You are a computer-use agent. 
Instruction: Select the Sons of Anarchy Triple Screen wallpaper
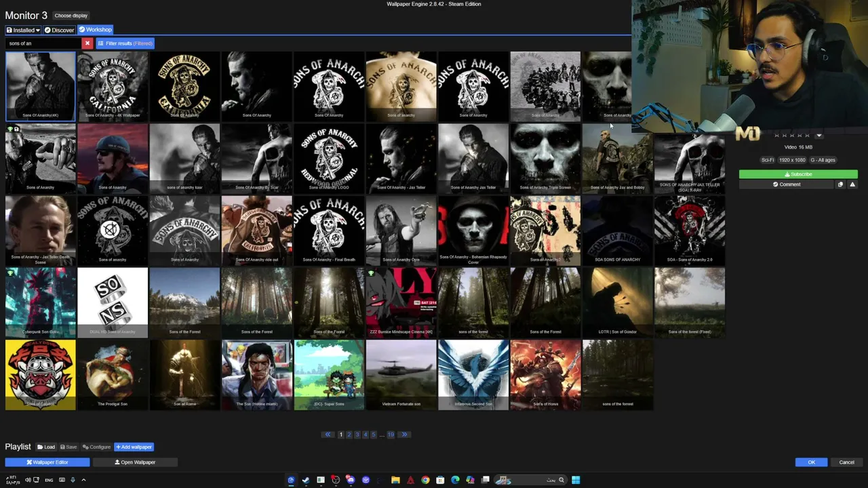(545, 158)
